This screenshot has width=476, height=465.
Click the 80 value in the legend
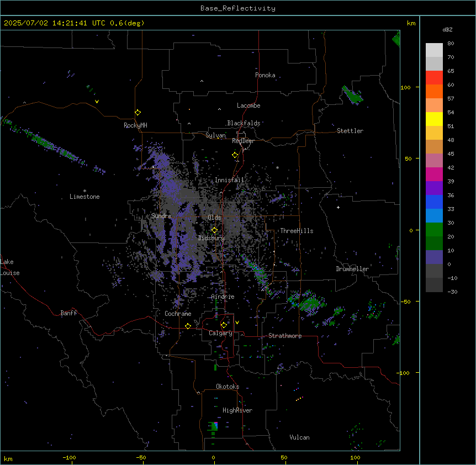pyautogui.click(x=451, y=44)
